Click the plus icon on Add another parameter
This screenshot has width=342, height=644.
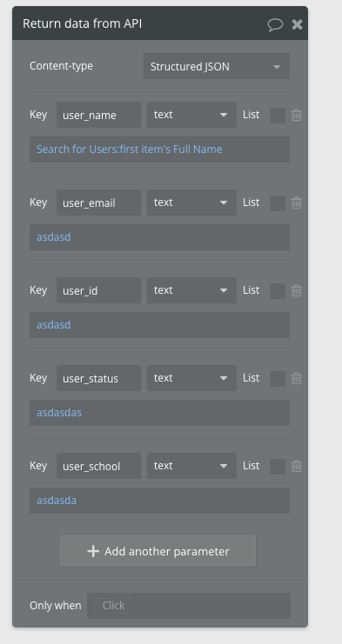pos(93,551)
